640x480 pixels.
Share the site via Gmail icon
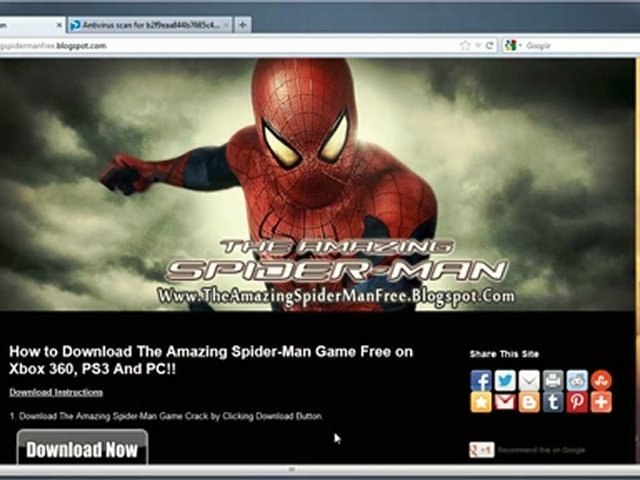click(505, 402)
